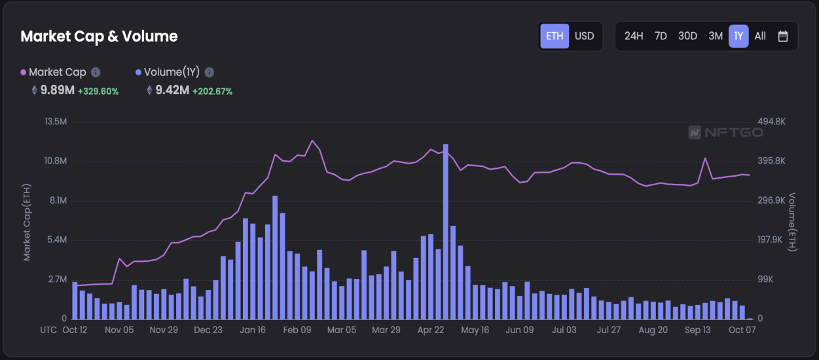The image size is (820, 360).
Task: Click the Oct 12 axis date label
Action: pyautogui.click(x=75, y=330)
